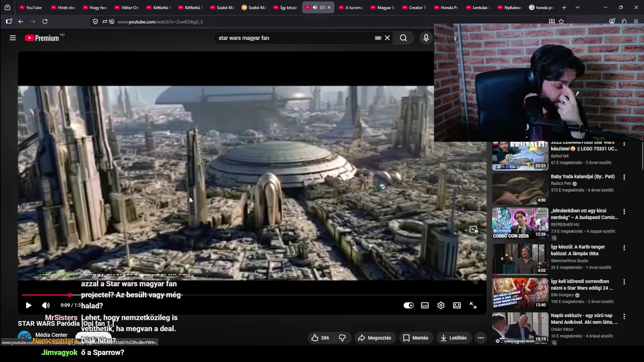This screenshot has width=644, height=362.
Task: Open a new browser tab
Action: click(564, 8)
